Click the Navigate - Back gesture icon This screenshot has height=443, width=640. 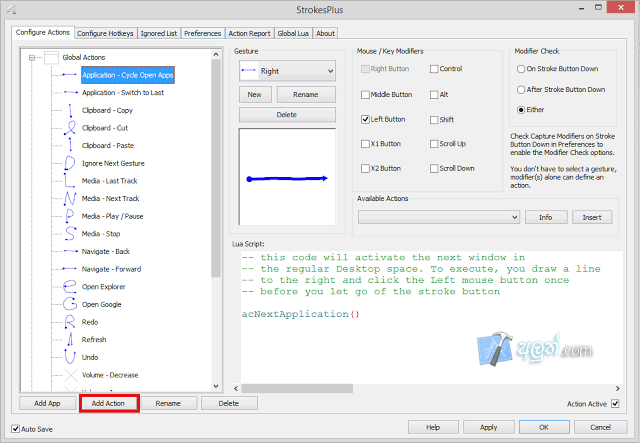click(70, 251)
